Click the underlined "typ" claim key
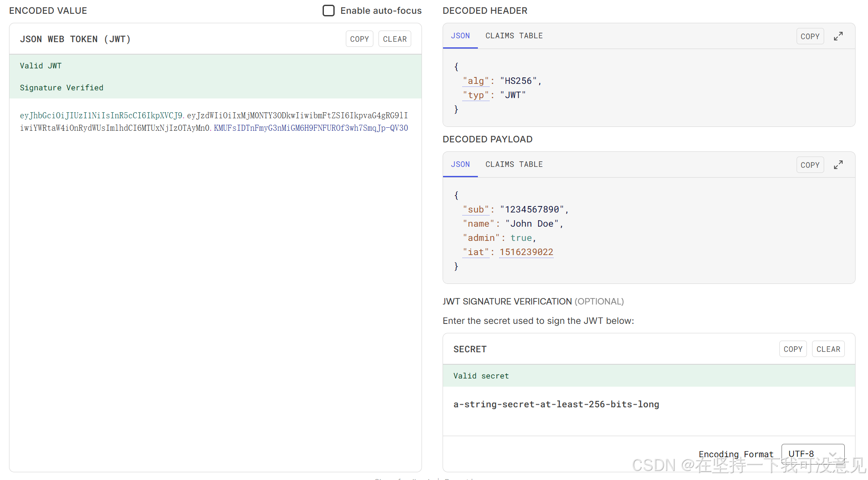The width and height of the screenshot is (868, 480). [476, 95]
